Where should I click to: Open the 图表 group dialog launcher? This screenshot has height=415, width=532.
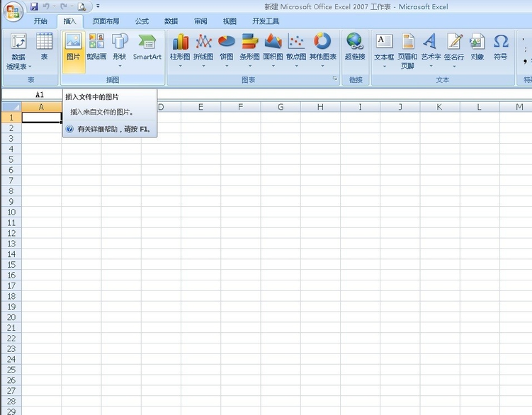pyautogui.click(x=335, y=79)
